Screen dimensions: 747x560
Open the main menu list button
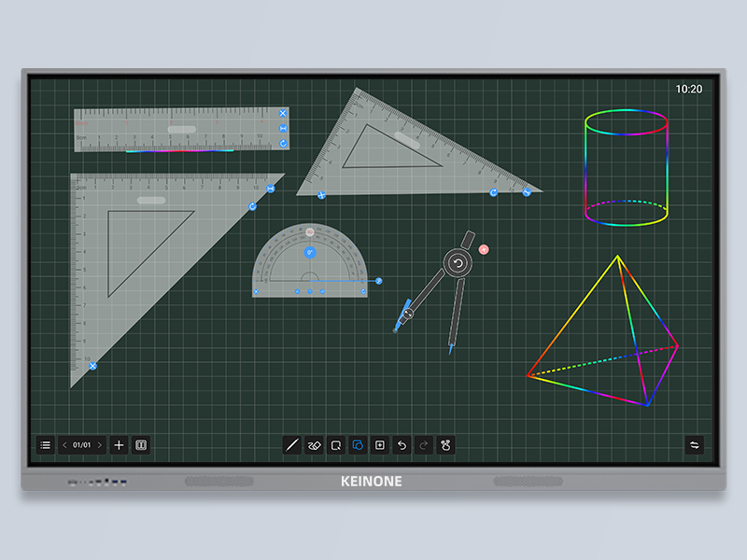pos(45,445)
